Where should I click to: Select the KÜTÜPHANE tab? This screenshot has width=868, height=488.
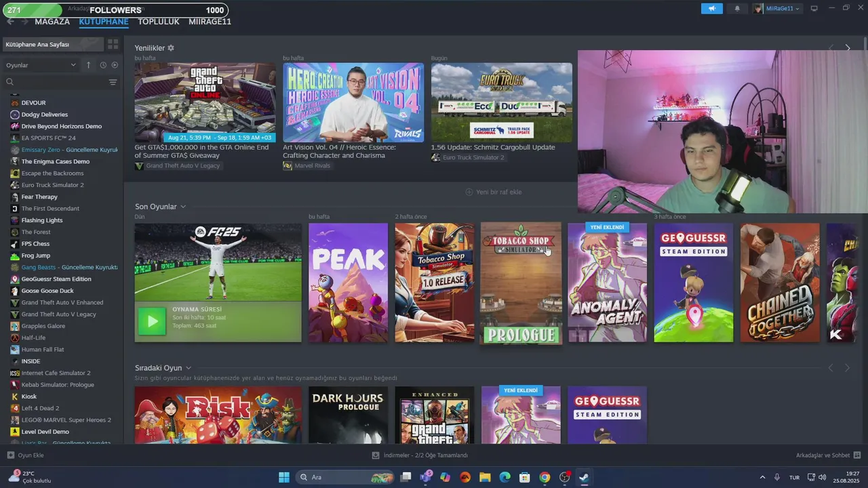104,22
